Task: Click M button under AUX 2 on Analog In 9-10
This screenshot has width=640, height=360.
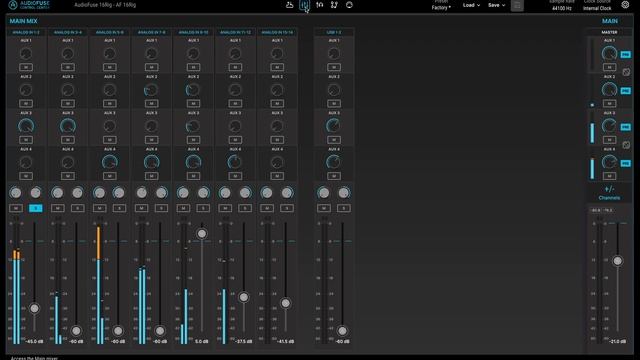Action: click(193, 103)
